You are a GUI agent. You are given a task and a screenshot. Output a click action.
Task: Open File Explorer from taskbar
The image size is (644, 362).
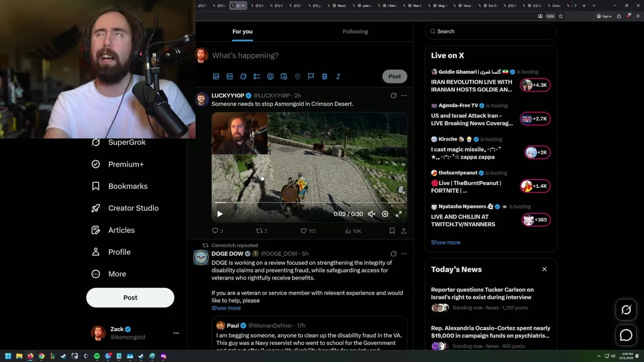(x=19, y=356)
